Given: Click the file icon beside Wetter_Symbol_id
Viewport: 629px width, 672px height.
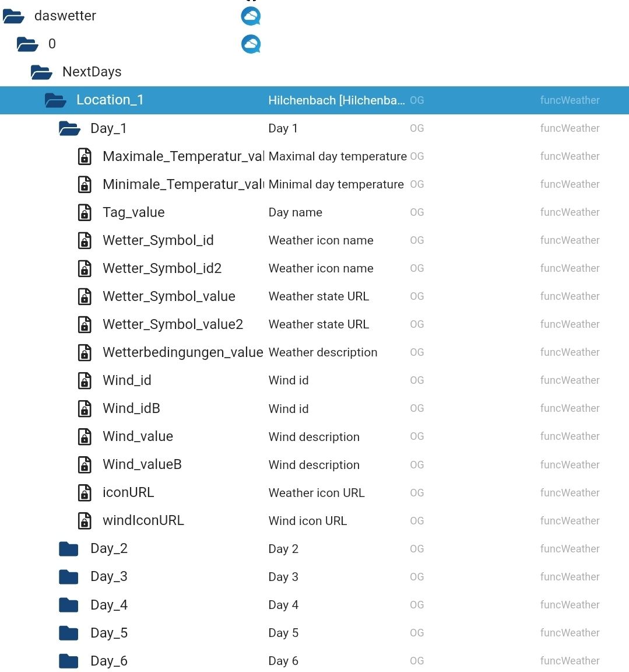Looking at the screenshot, I should 85,240.
